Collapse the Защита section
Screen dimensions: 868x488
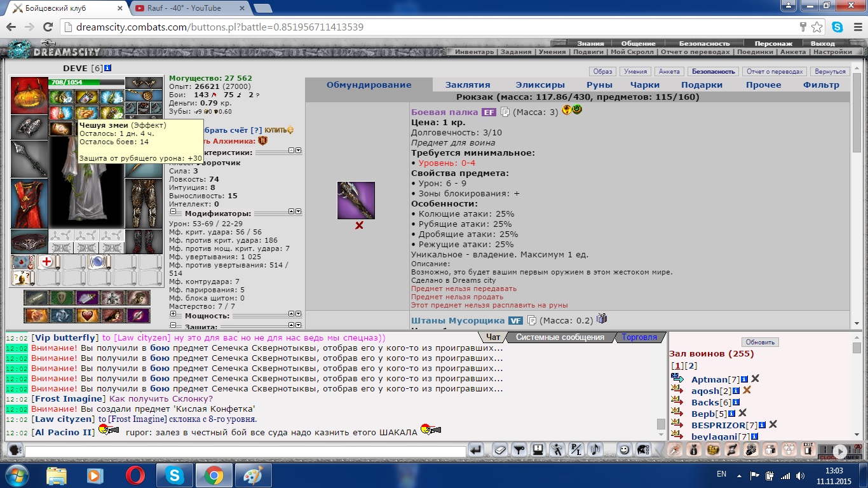(173, 326)
